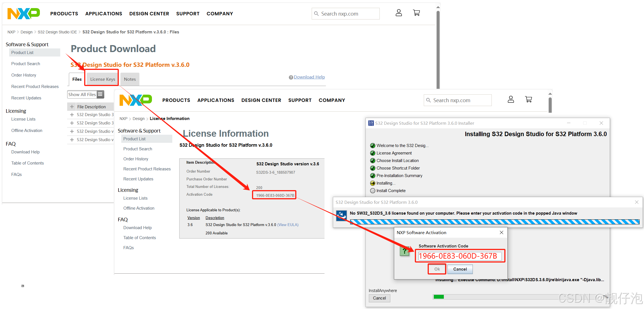Screen dimensions: 644x309
Task: Click the shopping cart icon in lower NXP header
Action: tap(528, 99)
